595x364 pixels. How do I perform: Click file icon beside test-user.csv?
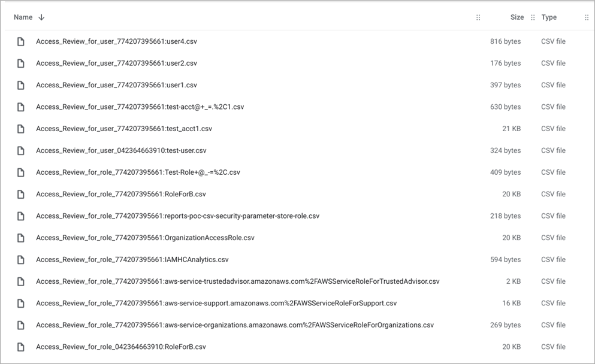coord(21,151)
